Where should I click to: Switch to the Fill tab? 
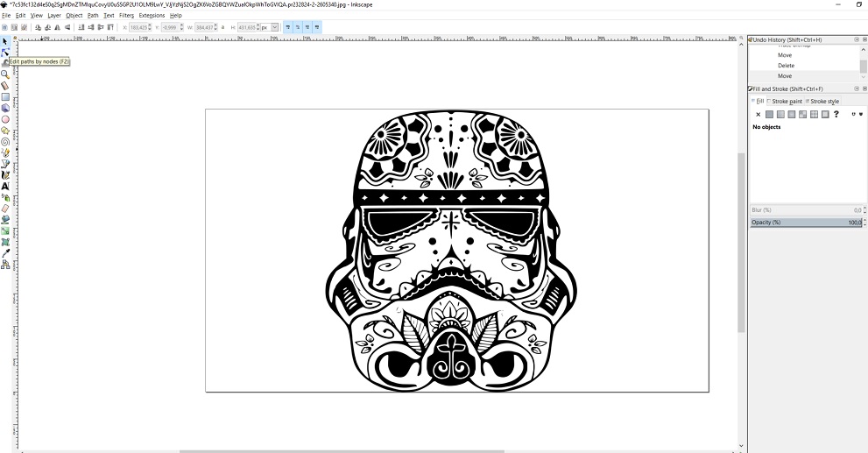click(x=758, y=102)
